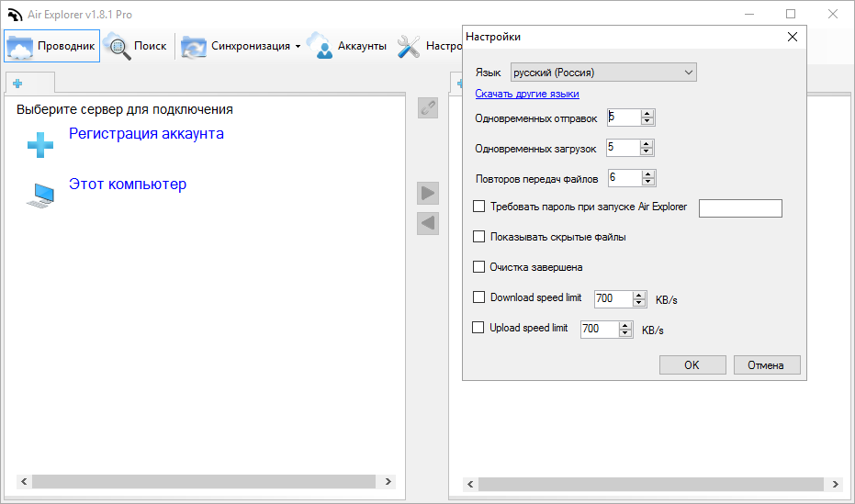
Task: Enable Показывать скрытые файлы checkbox
Action: click(x=478, y=237)
